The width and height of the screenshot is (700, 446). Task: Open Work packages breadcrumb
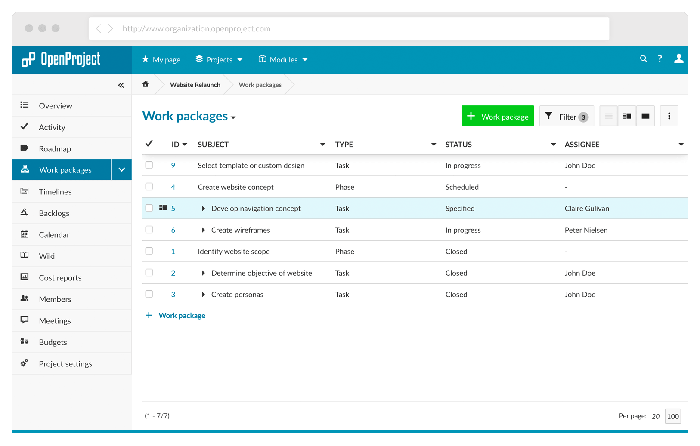260,84
